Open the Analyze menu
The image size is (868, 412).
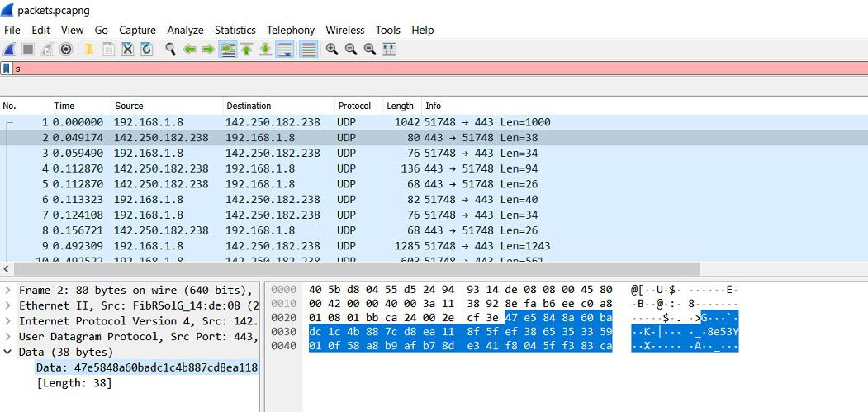tap(186, 30)
